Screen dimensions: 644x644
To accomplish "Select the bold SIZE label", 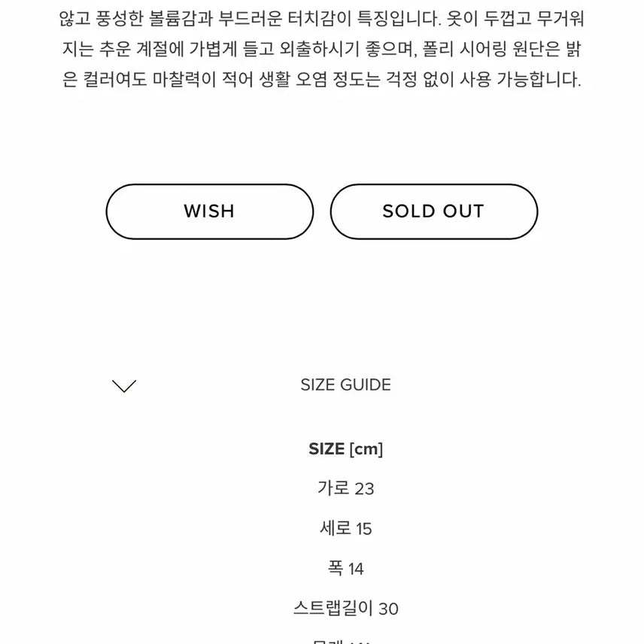I will pos(327,449).
